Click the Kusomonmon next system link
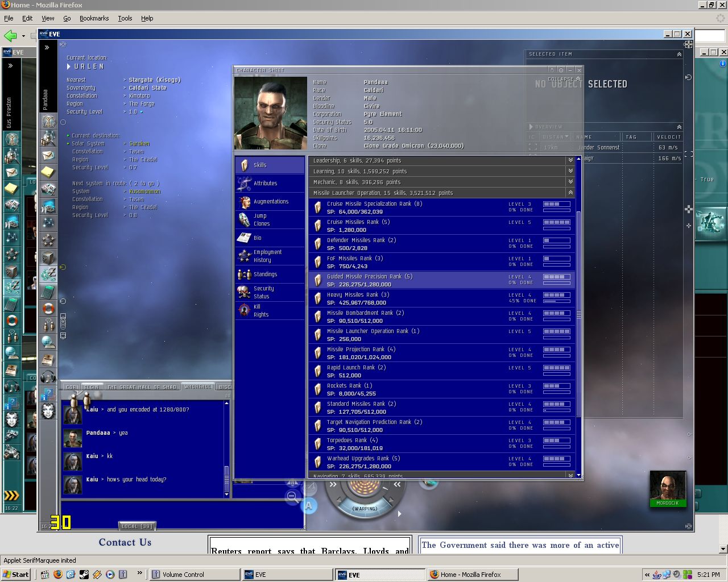This screenshot has width=728, height=582. click(144, 192)
